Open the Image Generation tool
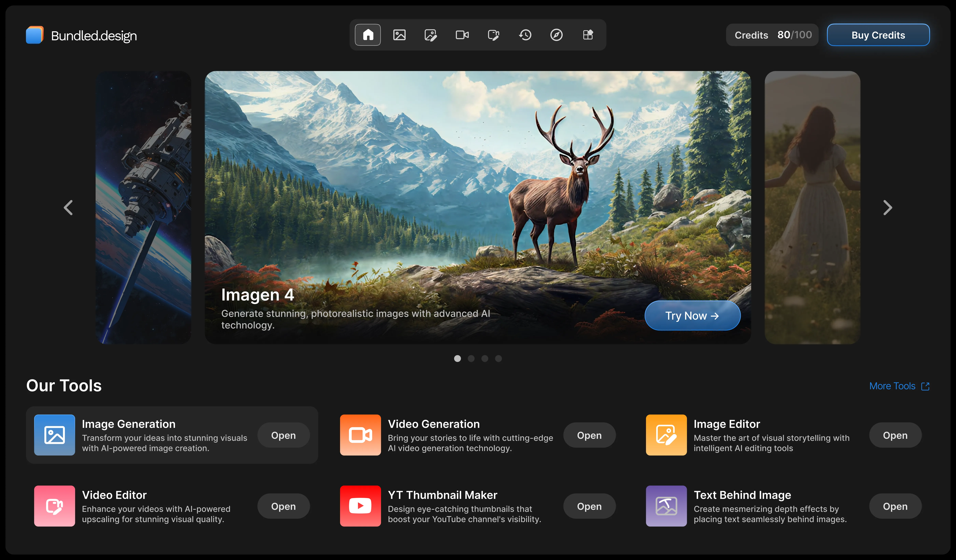This screenshot has height=560, width=956. pyautogui.click(x=283, y=435)
